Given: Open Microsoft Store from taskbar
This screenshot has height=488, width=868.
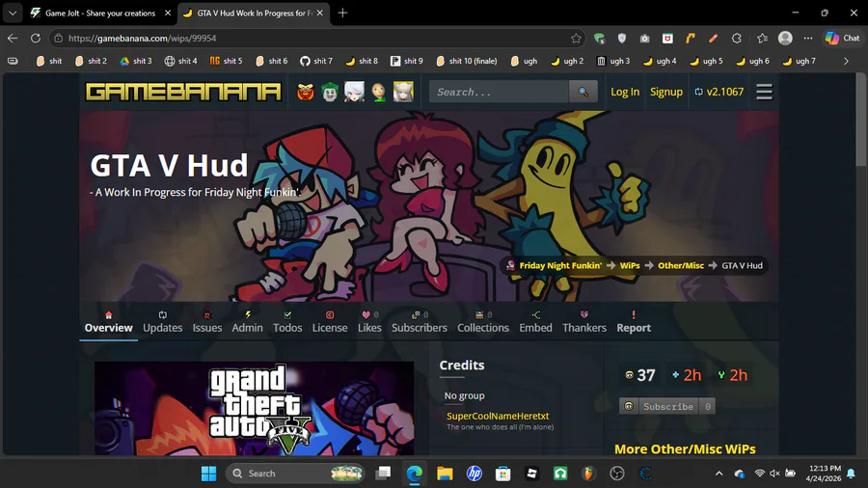Looking at the screenshot, I should coord(502,474).
